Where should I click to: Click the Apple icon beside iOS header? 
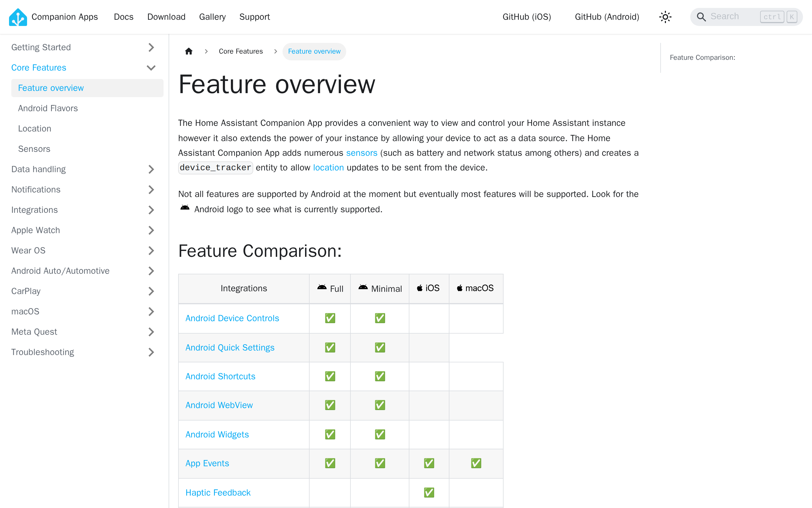pyautogui.click(x=420, y=288)
